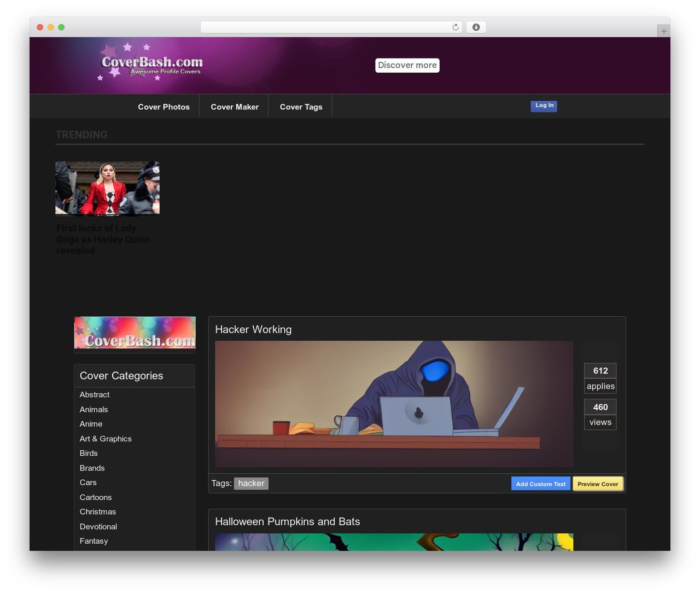The image size is (700, 593).
Task: Click the 612 applies counter
Action: coord(600,379)
